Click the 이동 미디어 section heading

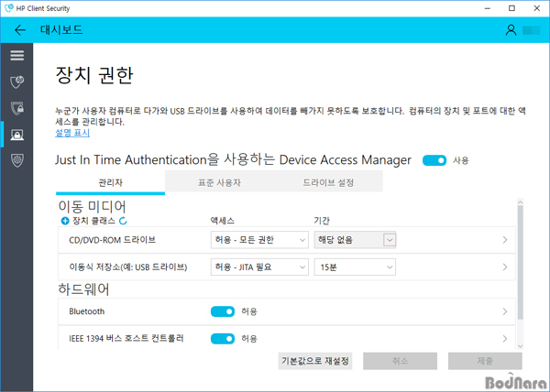[x=92, y=206]
